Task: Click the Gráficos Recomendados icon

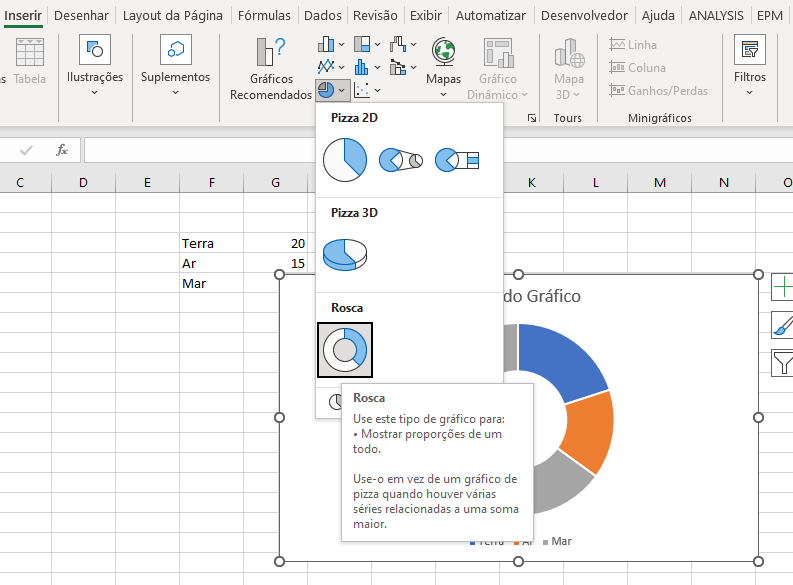Action: coord(270,54)
